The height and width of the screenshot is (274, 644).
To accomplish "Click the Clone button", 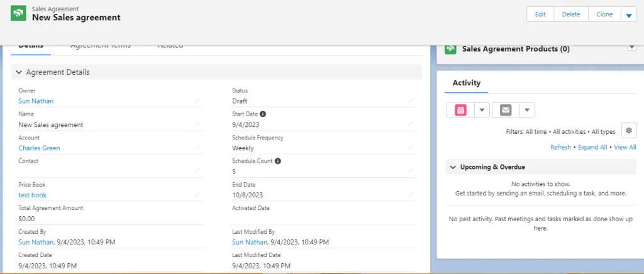I will (604, 14).
